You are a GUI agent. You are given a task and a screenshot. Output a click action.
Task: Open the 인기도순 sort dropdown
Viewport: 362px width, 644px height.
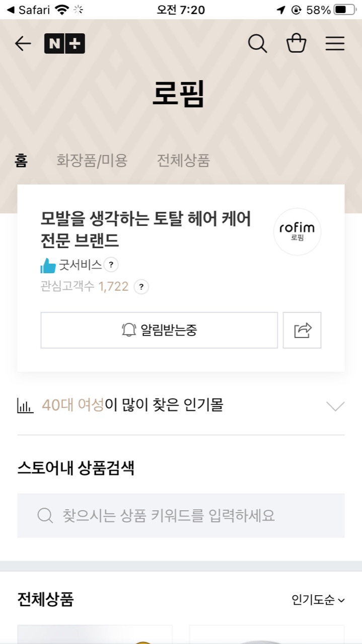click(318, 600)
